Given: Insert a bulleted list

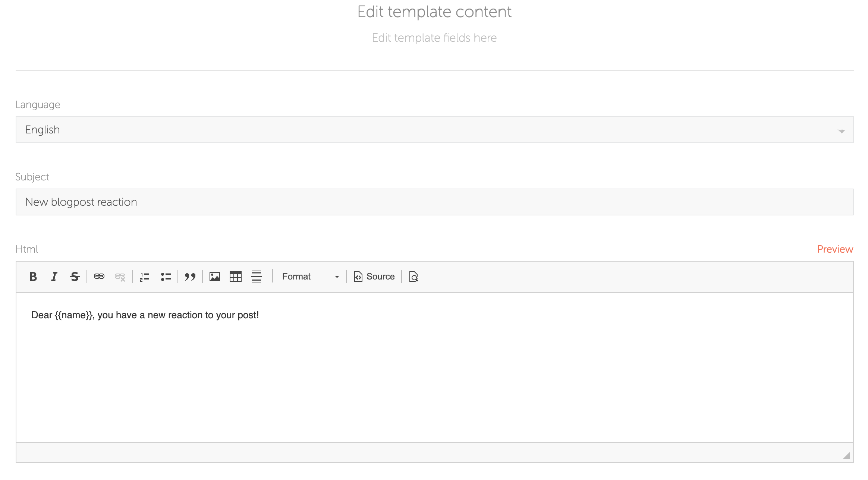Looking at the screenshot, I should point(166,277).
